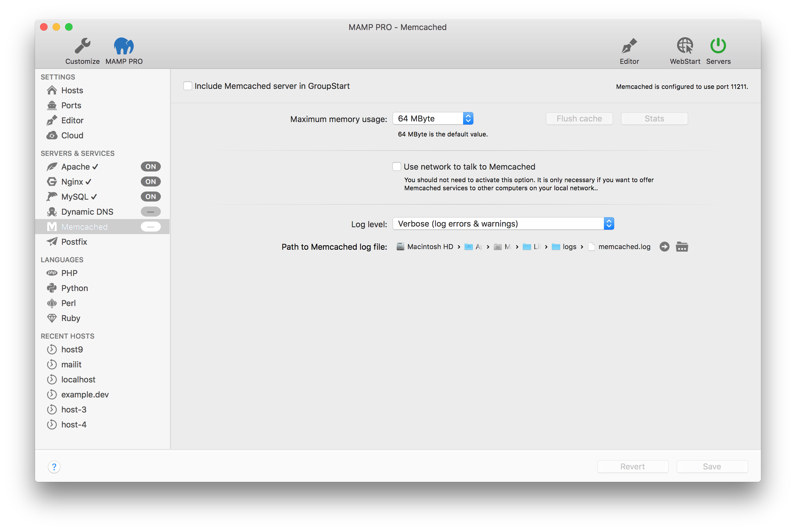Screen dimensions: 796x532
Task: Select the Dynamic DNS octopus icon
Action: click(x=52, y=212)
